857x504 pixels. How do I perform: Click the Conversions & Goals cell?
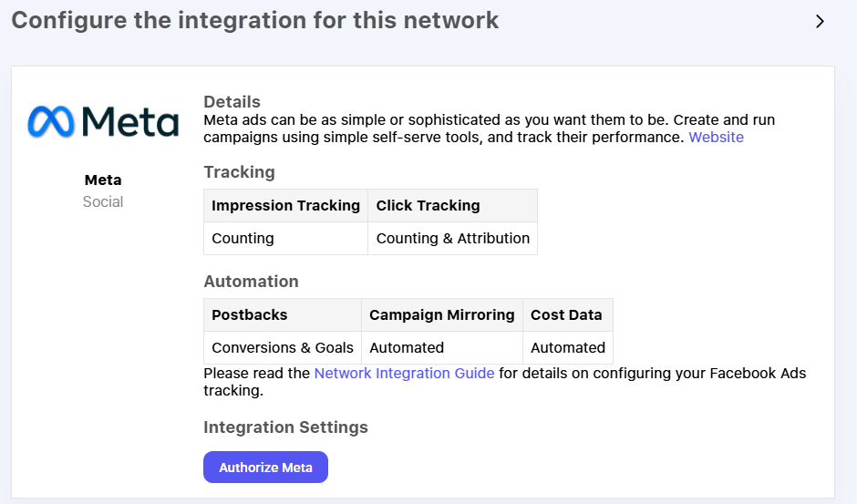point(283,347)
